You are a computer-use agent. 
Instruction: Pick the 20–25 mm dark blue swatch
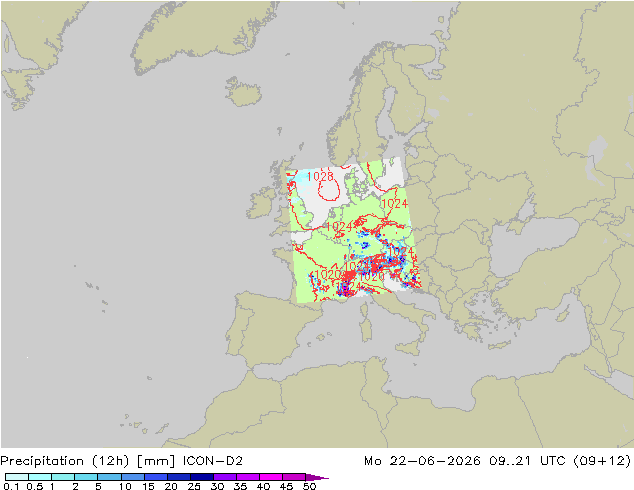tap(178, 477)
